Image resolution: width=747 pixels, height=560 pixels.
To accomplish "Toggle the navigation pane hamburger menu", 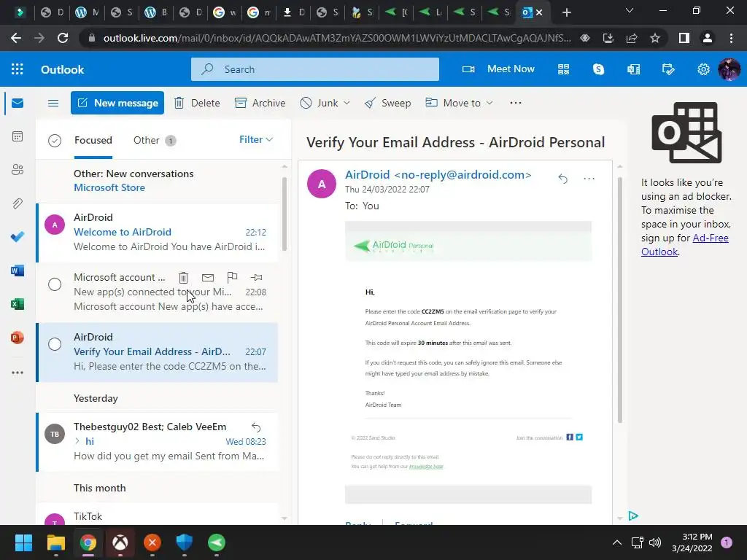I will click(53, 103).
